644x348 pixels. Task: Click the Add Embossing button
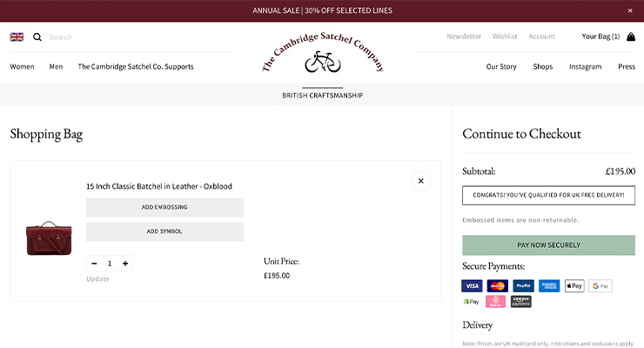point(164,207)
